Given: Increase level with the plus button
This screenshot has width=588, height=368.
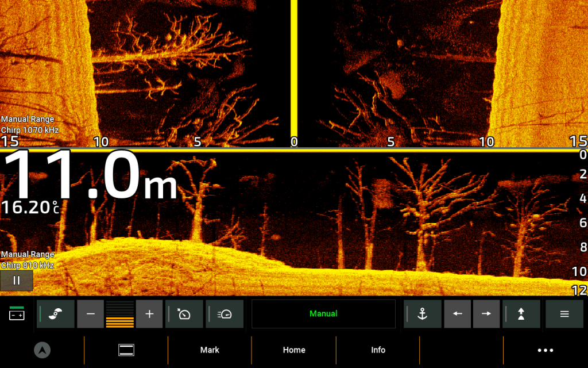Looking at the screenshot, I should coord(150,314).
